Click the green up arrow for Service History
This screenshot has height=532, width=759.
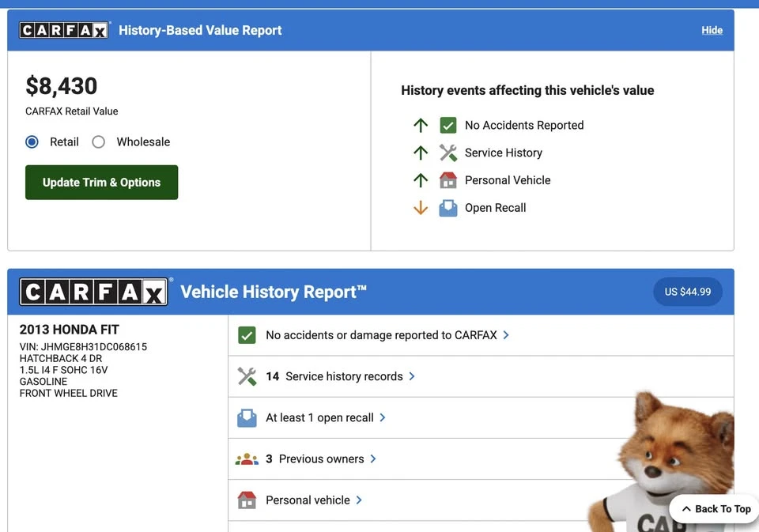(421, 153)
